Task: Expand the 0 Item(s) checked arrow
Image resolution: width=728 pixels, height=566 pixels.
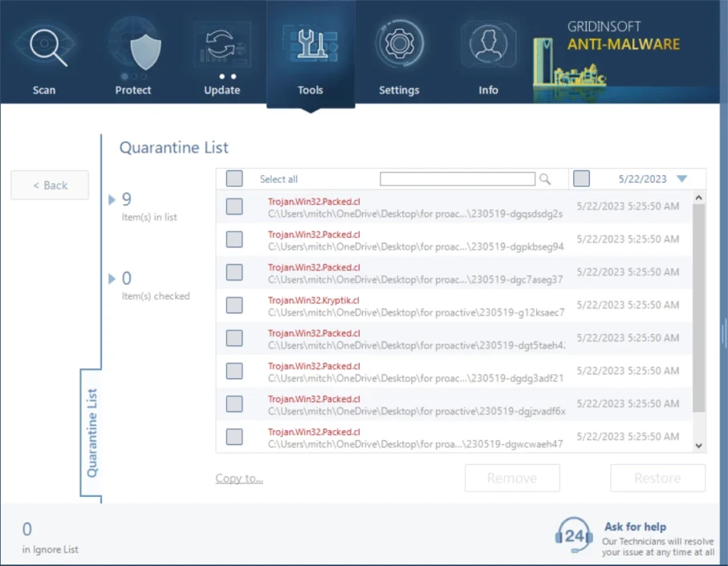Action: 112,279
